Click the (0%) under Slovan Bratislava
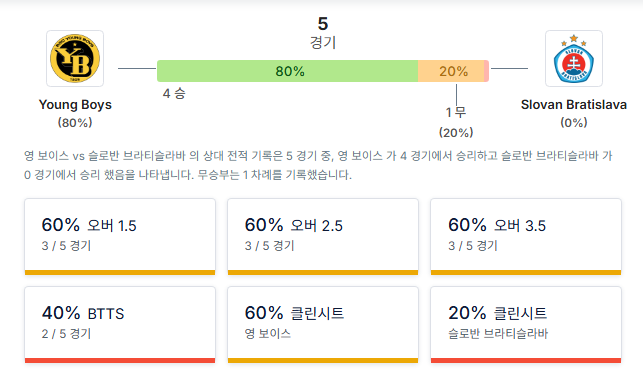This screenshot has width=643, height=377. coord(574,123)
